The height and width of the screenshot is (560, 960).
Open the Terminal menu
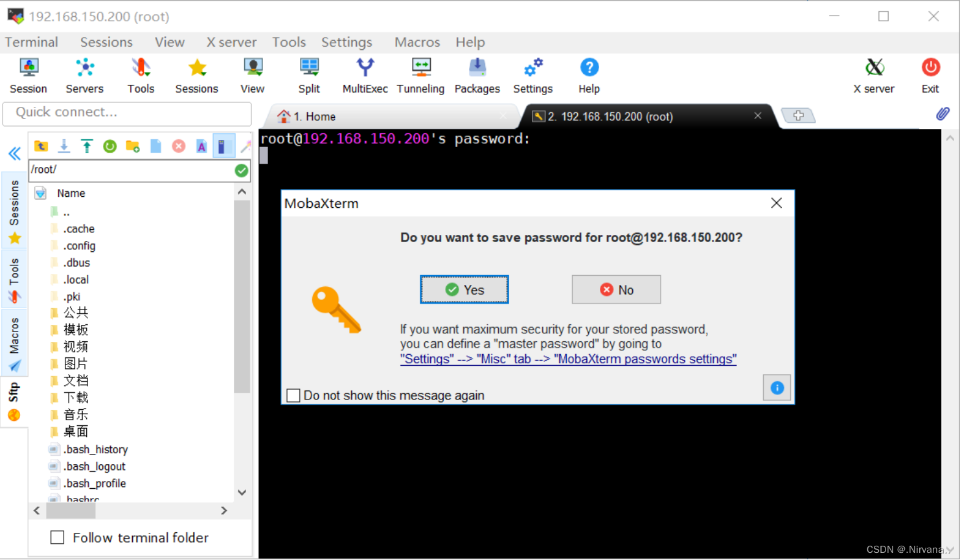pyautogui.click(x=31, y=42)
